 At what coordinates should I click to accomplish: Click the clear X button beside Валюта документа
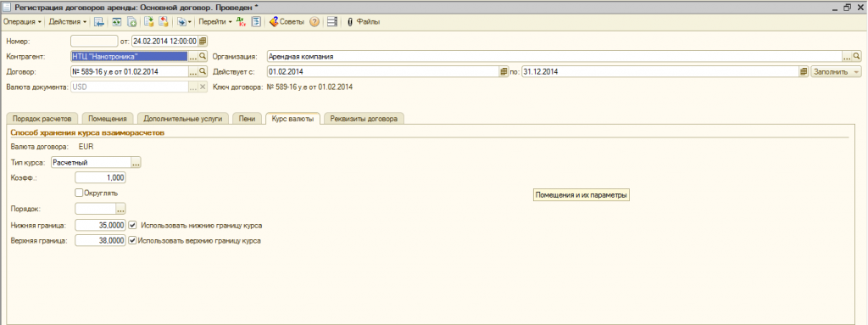pyautogui.click(x=203, y=87)
